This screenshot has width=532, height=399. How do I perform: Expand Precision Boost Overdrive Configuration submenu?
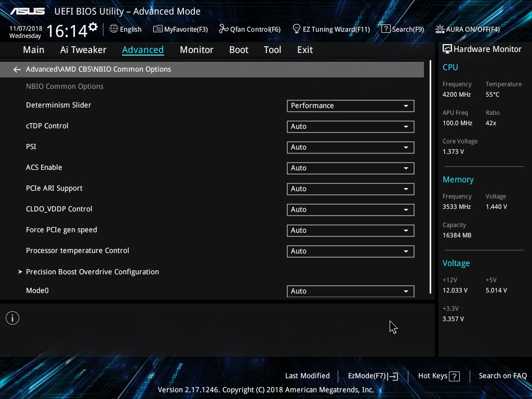point(92,272)
